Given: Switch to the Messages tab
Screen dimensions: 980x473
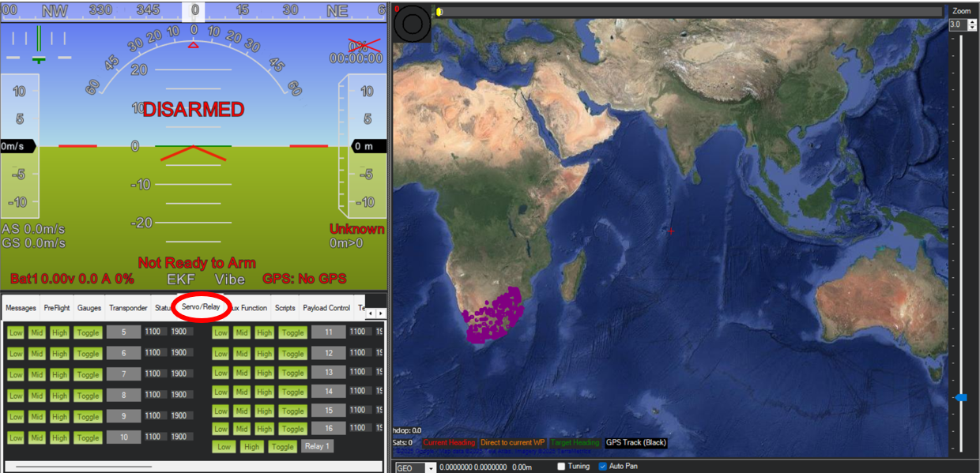Looking at the screenshot, I should 21,308.
